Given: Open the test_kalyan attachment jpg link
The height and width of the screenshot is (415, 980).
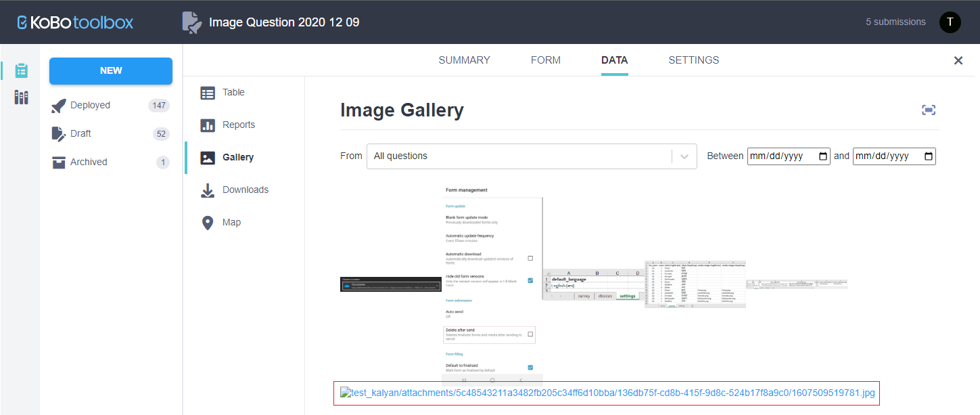Looking at the screenshot, I should 607,393.
